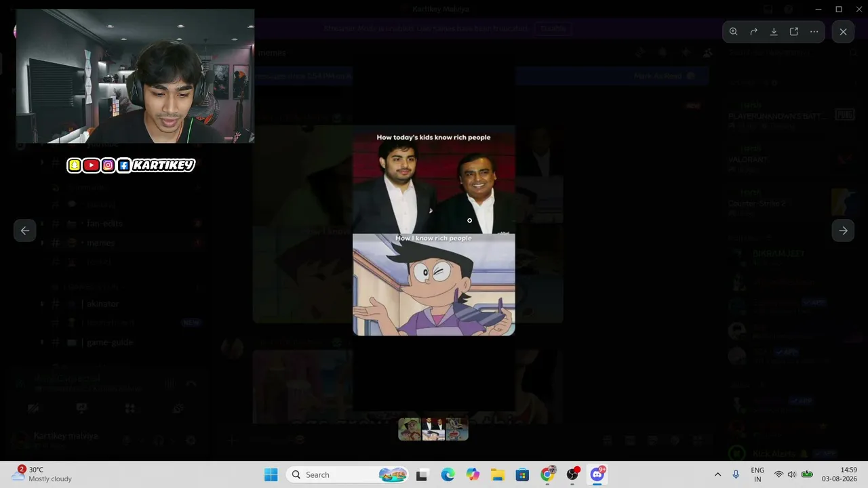
Task: Click the volume speaker tray icon
Action: point(792,474)
